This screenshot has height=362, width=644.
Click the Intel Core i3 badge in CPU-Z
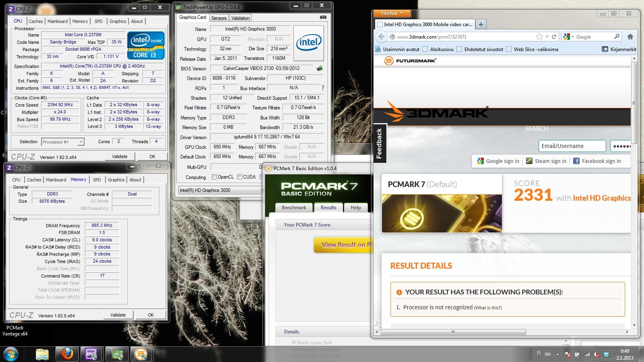[x=146, y=45]
